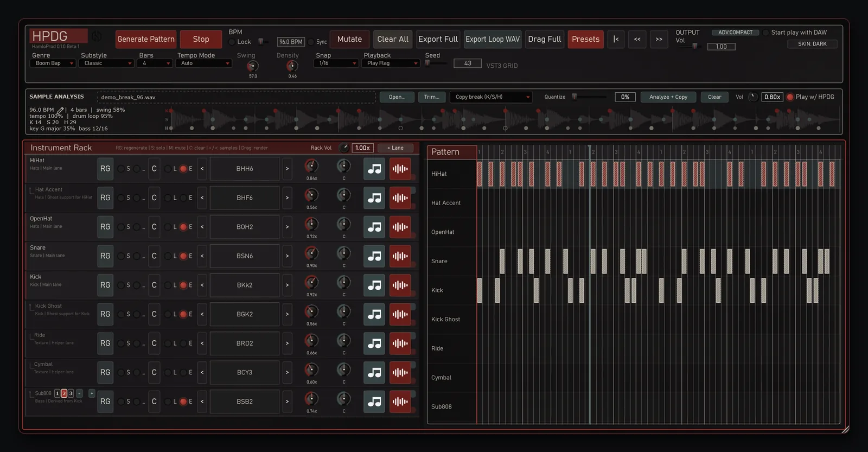Toggle the BPM Sync option
Screen dimensions: 868x452
311,42
